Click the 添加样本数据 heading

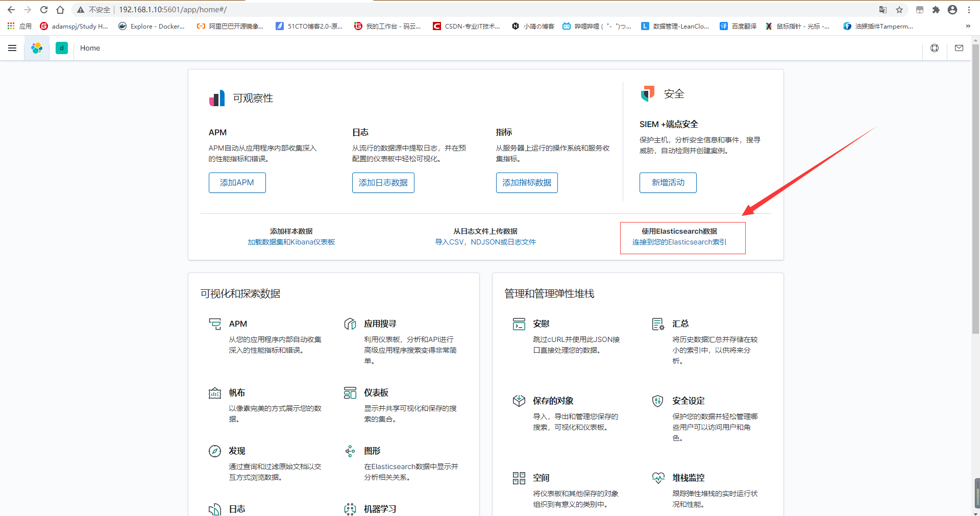coord(291,231)
